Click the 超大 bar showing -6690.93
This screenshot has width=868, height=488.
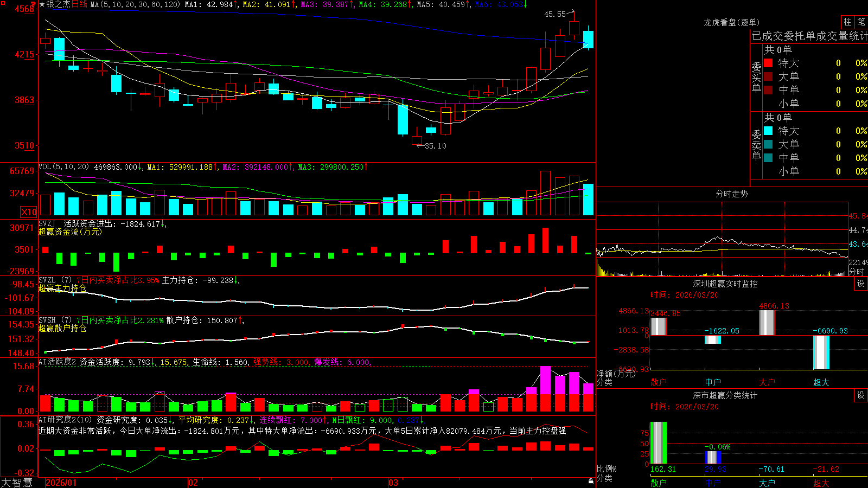[821, 352]
